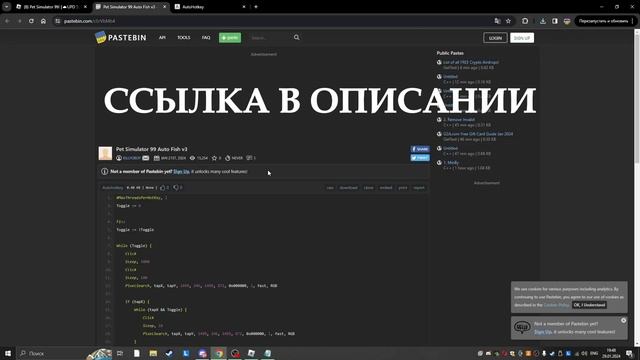Open the '2. Remove Invalid' public paste
The height and width of the screenshot is (360, 640).
459,120
